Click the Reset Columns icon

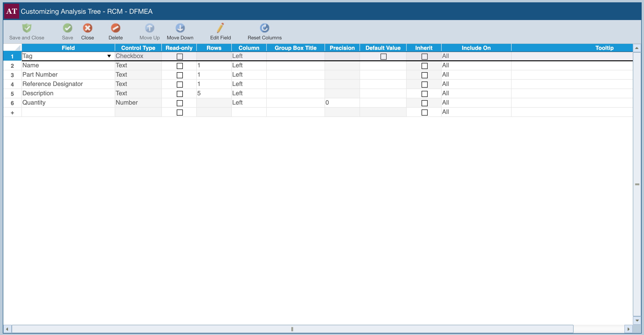coord(264,28)
